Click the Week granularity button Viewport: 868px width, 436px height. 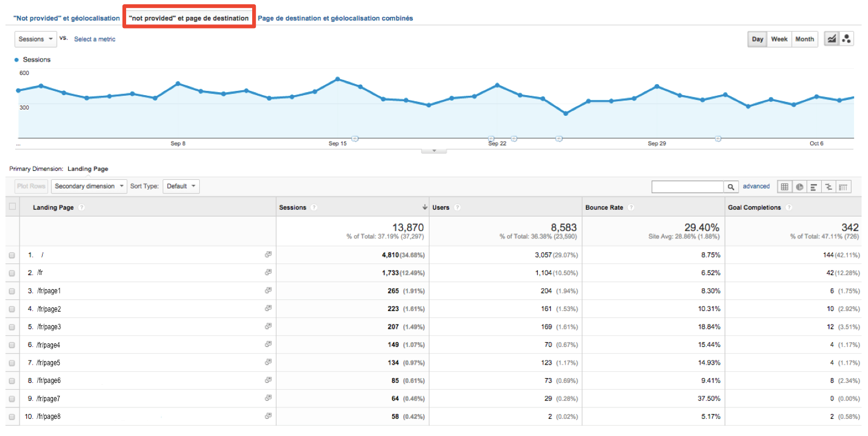coord(779,39)
